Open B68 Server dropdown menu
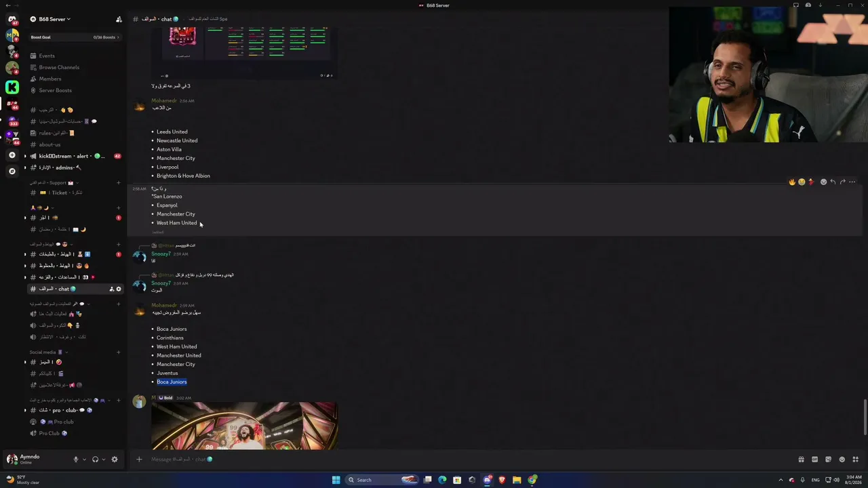The height and width of the screenshot is (488, 868). point(54,19)
